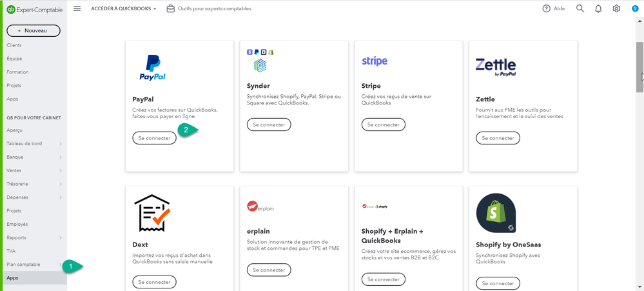Select Clients in the sidebar
This screenshot has width=644, height=291.
[x=14, y=45]
